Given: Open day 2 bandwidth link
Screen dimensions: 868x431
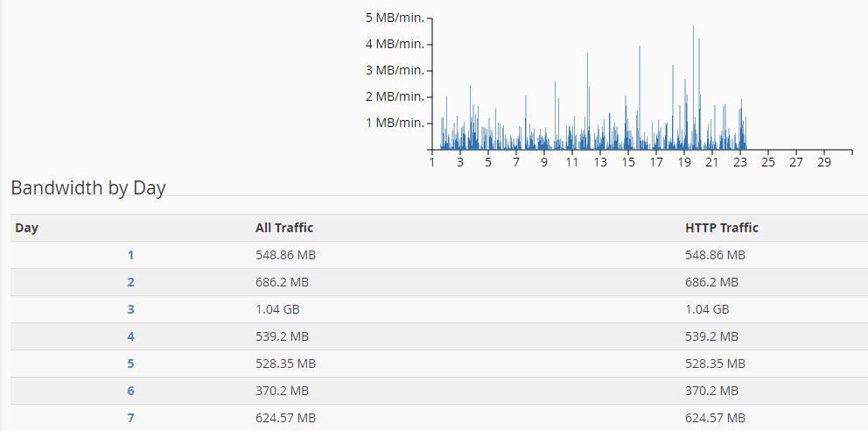Looking at the screenshot, I should click(130, 283).
